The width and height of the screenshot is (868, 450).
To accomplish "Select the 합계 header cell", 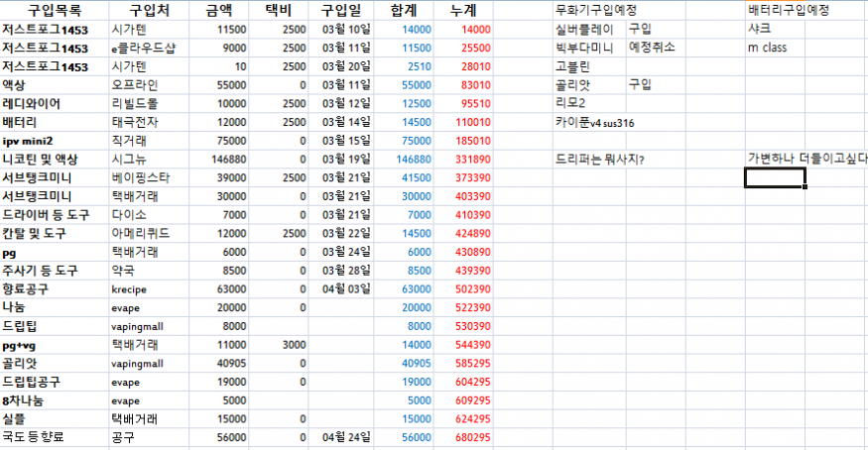I will click(404, 10).
